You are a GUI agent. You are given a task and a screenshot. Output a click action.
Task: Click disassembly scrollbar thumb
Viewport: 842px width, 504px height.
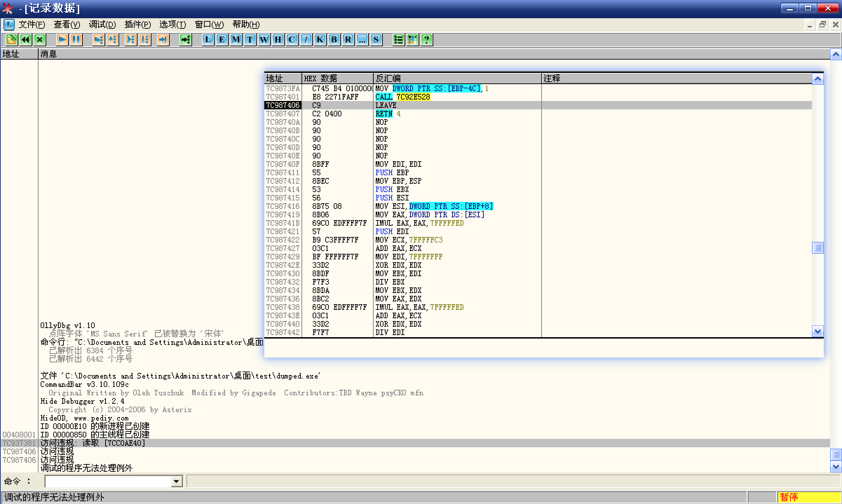click(x=817, y=248)
